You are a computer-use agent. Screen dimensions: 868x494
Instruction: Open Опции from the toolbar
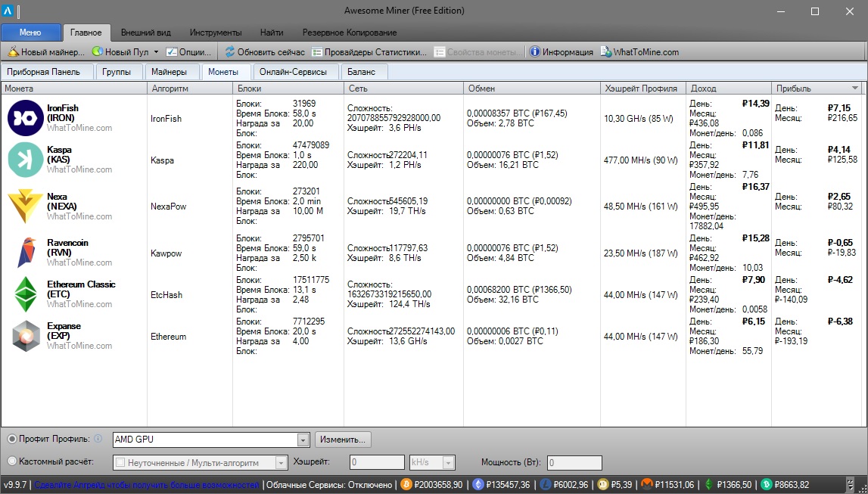[x=188, y=52]
